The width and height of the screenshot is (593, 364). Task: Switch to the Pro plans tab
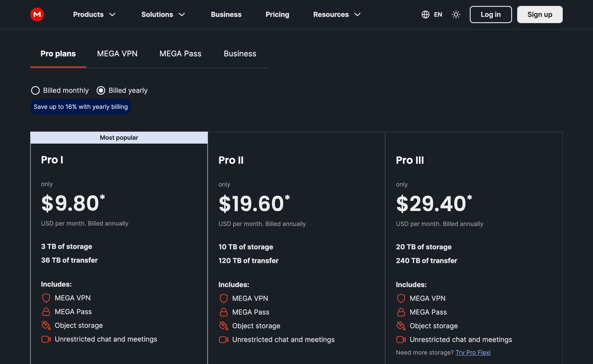58,53
